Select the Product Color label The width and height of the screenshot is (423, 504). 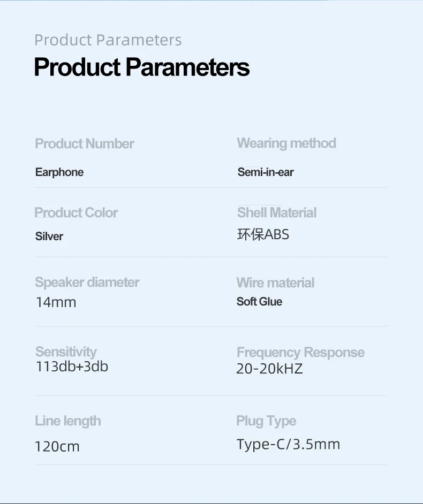click(x=76, y=212)
